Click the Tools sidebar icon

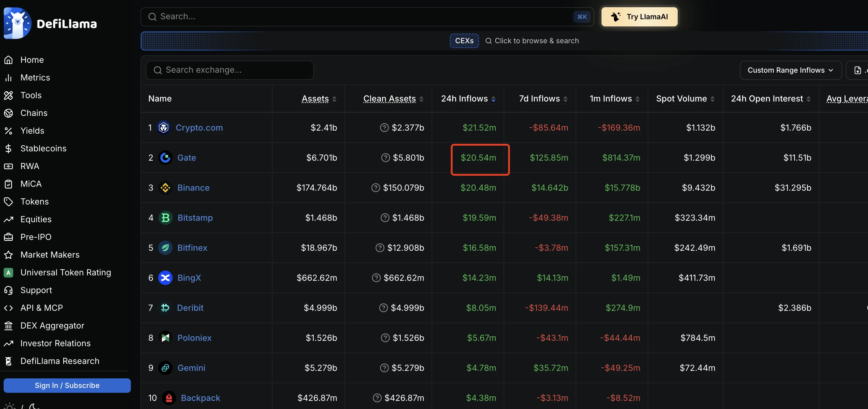(x=8, y=95)
